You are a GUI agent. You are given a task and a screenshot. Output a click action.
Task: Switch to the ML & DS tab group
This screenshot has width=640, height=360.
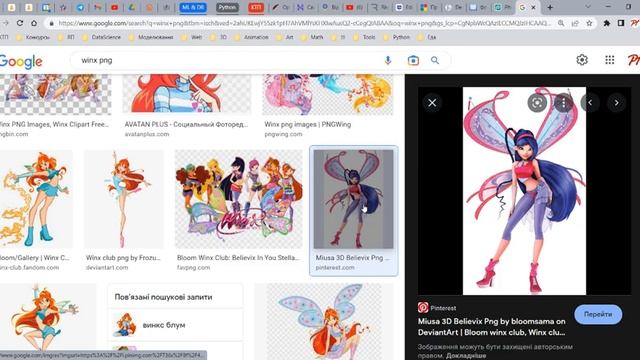pyautogui.click(x=193, y=7)
